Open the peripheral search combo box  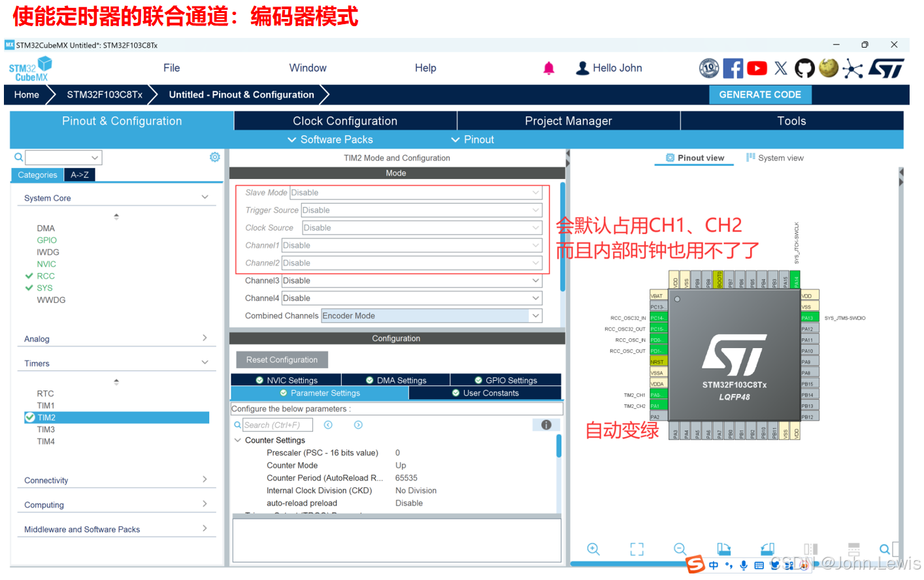[63, 157]
